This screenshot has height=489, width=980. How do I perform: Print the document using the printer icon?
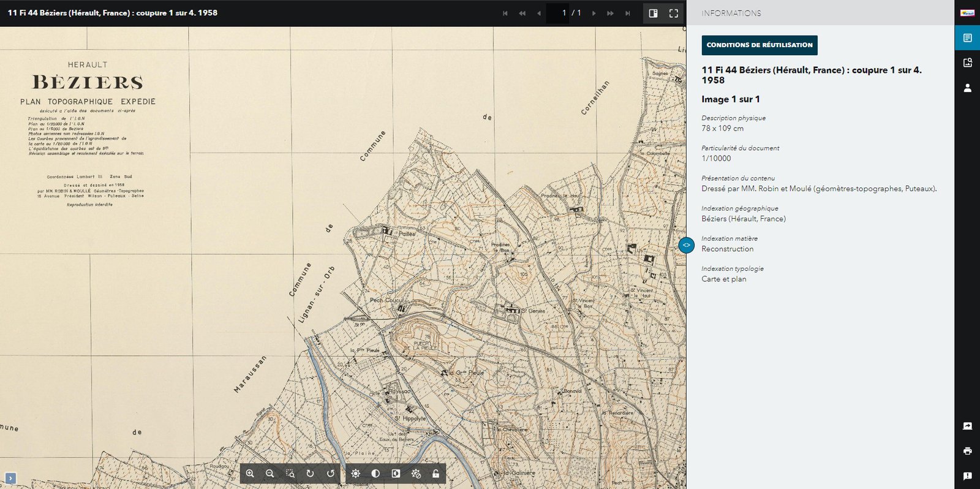coord(967,451)
